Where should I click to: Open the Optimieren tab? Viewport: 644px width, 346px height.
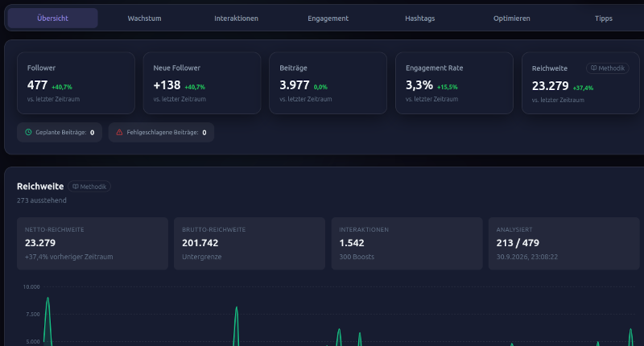[511, 18]
